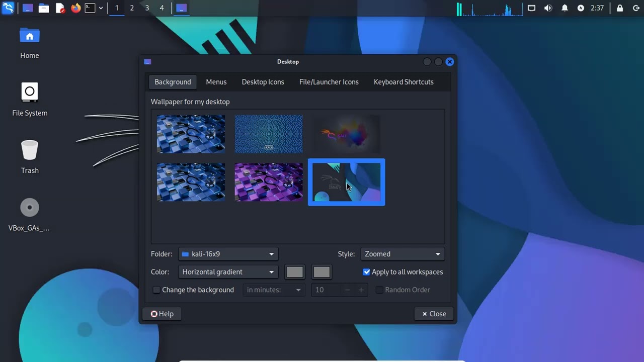Screen dimensions: 644x362
Task: Open the in minutes dropdown
Action: coord(274,290)
